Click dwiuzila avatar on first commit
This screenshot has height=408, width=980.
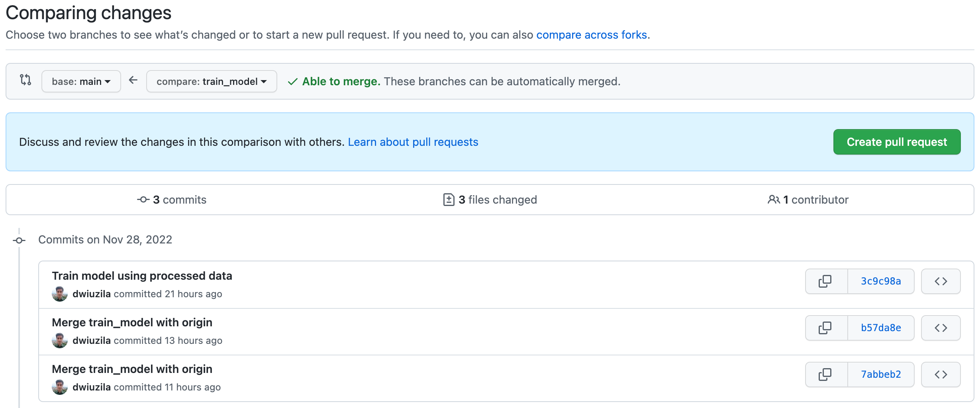[x=60, y=294]
